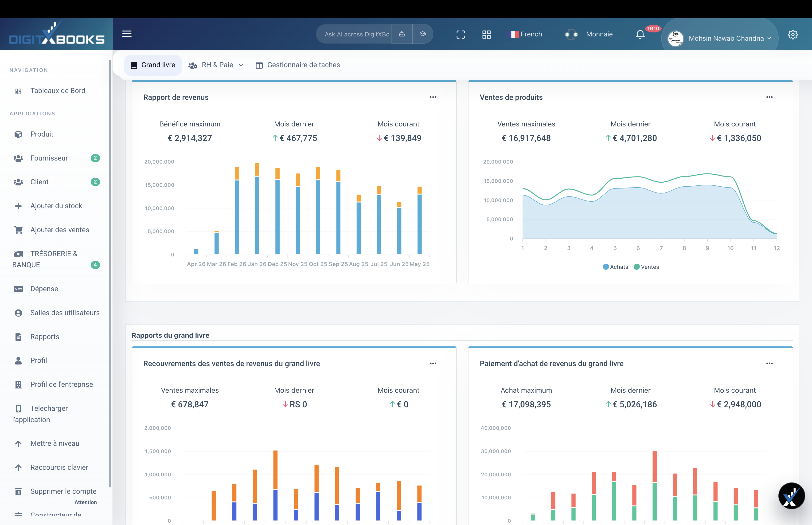Screen dimensions: 812x525
Task: Click the floating DigitXBooks chat icon
Action: tap(791, 496)
